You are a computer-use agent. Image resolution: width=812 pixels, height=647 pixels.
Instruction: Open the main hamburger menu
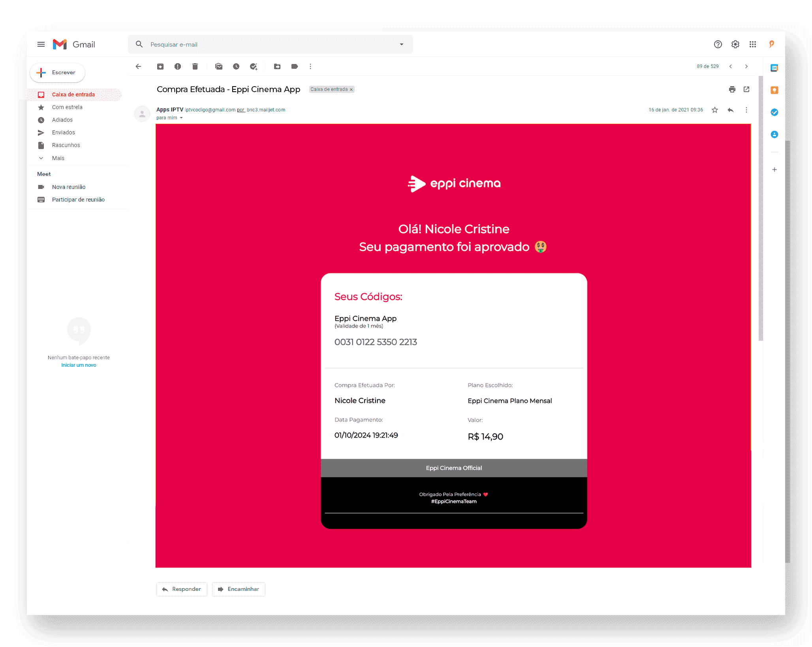[x=41, y=44]
